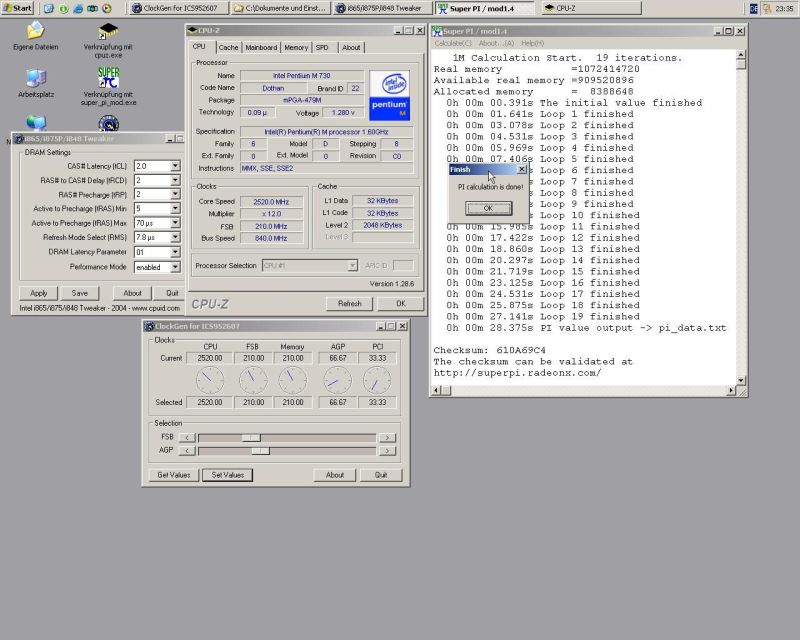Expand the Performance Mode dropdown

(x=175, y=267)
